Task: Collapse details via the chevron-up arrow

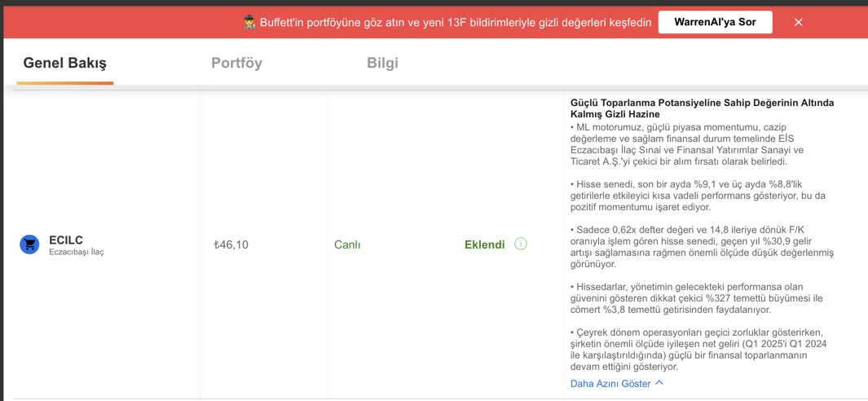Action: point(659,383)
